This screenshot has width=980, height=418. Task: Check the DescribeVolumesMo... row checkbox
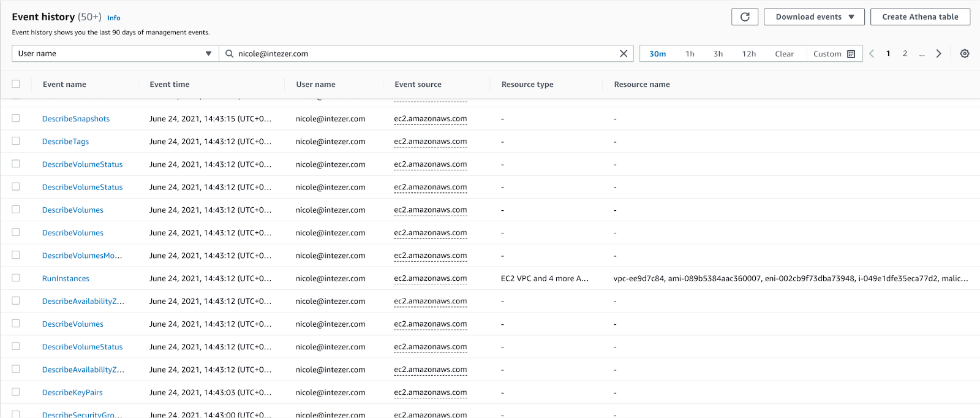pos(16,255)
